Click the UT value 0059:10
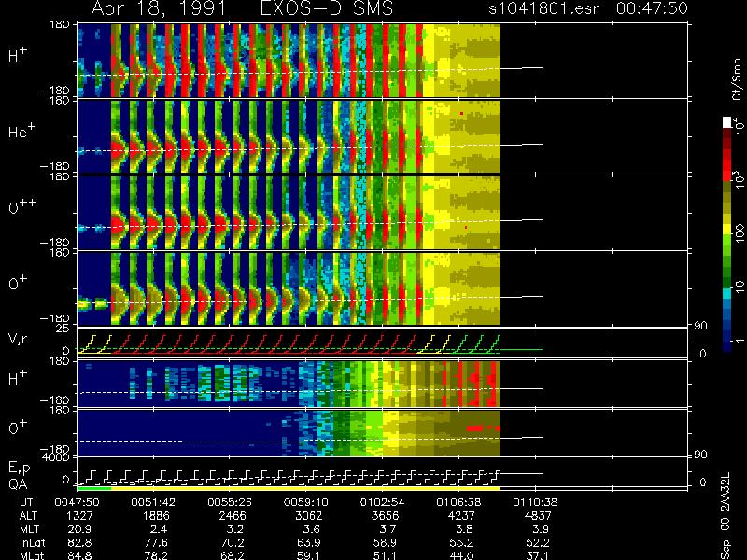Viewport: 747px width, 560px height. coord(306,502)
